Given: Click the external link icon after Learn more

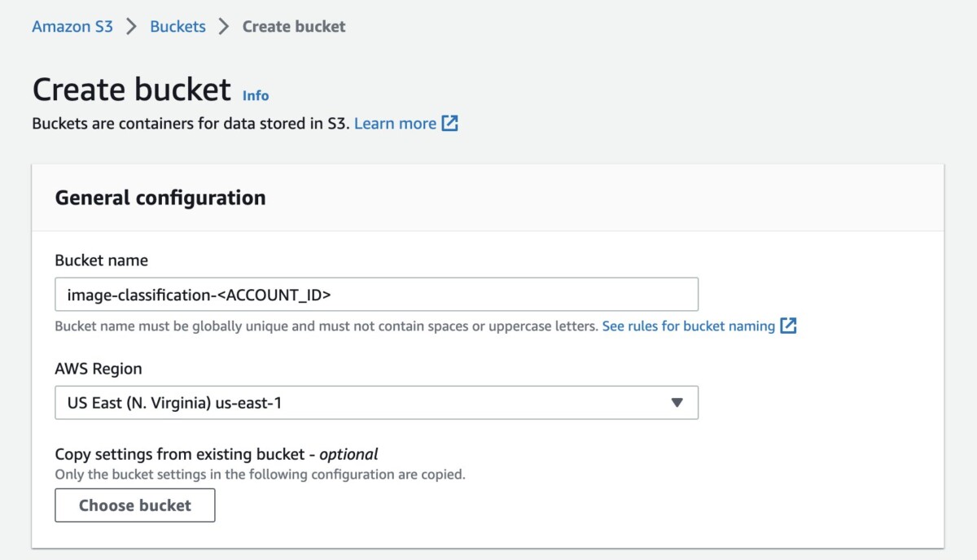Looking at the screenshot, I should click(x=450, y=124).
